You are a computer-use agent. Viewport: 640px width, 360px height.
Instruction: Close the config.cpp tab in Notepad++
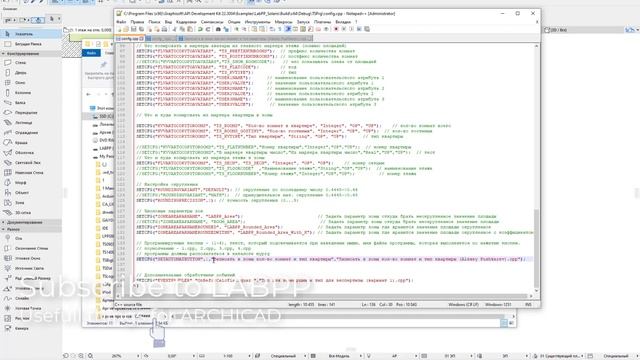pyautogui.click(x=142, y=38)
